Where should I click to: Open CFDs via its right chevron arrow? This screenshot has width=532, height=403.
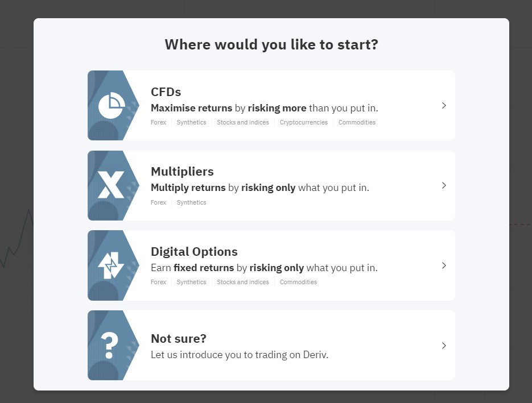pos(444,105)
